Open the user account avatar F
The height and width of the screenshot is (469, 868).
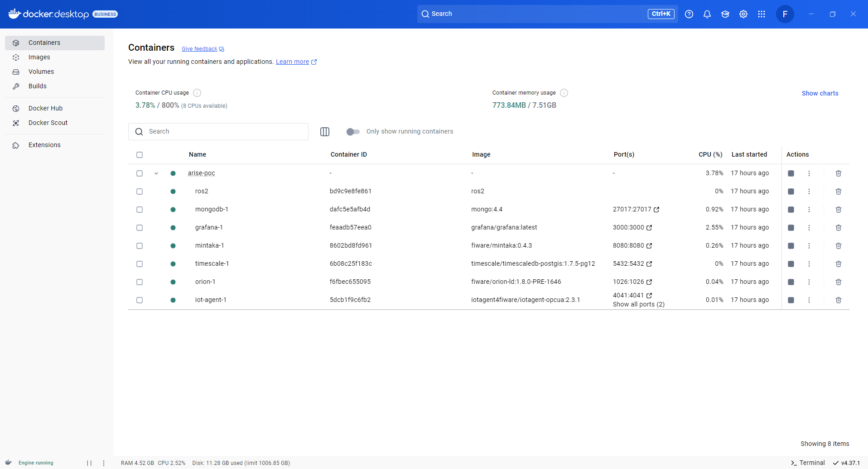tap(785, 14)
